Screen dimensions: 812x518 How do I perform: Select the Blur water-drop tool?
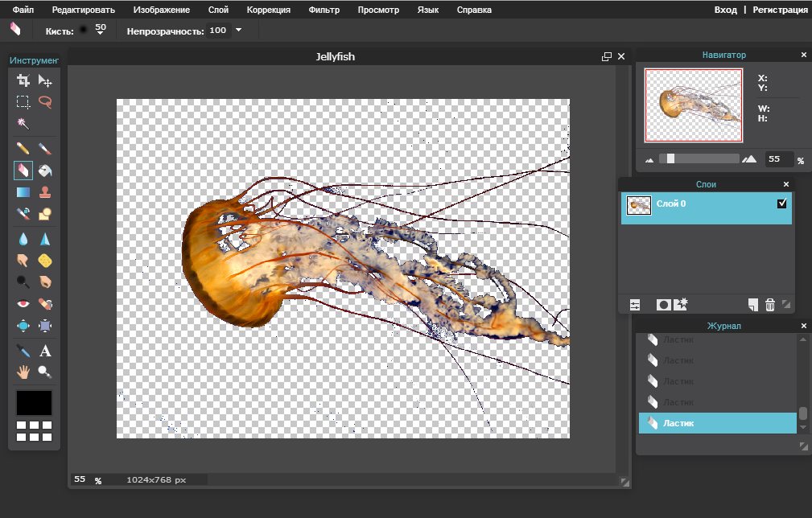click(23, 239)
